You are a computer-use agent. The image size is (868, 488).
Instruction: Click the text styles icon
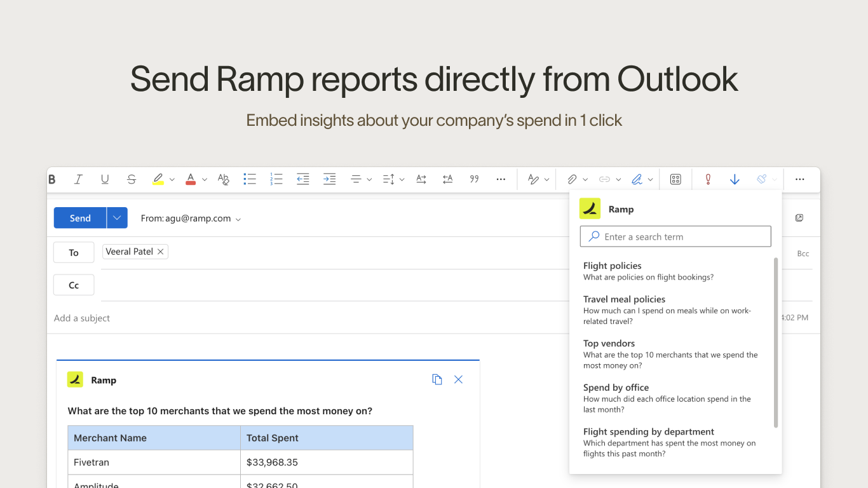click(534, 180)
